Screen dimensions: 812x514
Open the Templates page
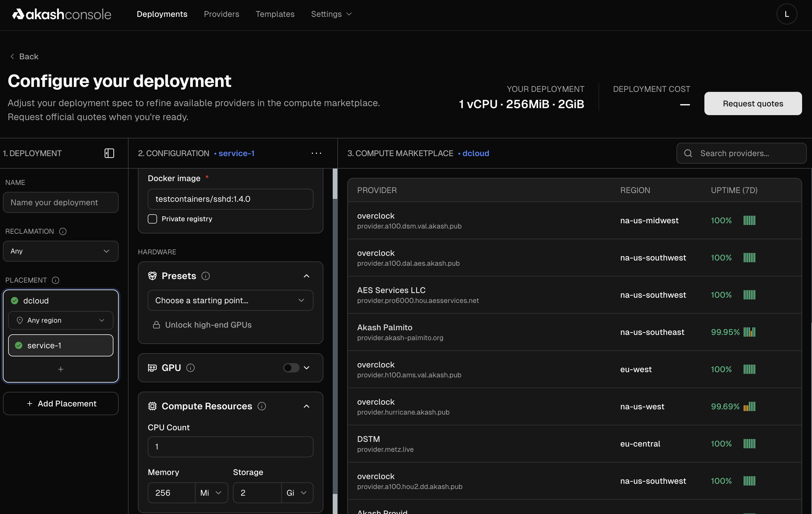(x=275, y=14)
